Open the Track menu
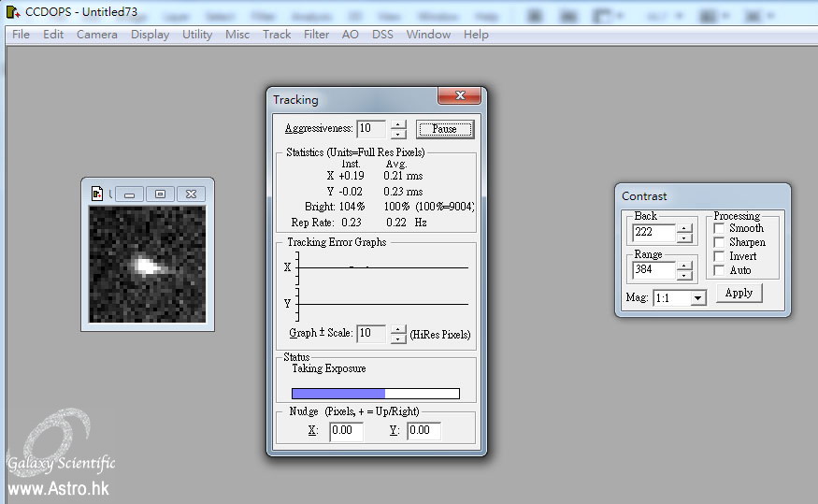This screenshot has height=504, width=818. [x=277, y=35]
